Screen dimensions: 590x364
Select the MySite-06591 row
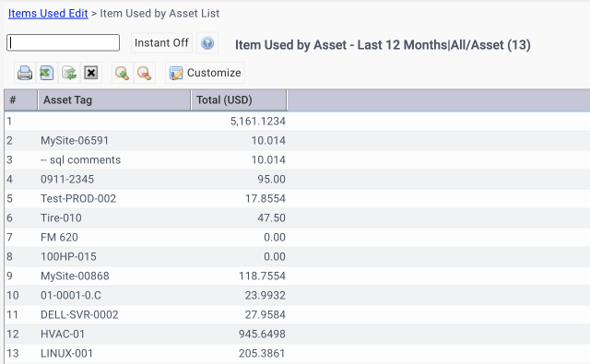[297, 141]
